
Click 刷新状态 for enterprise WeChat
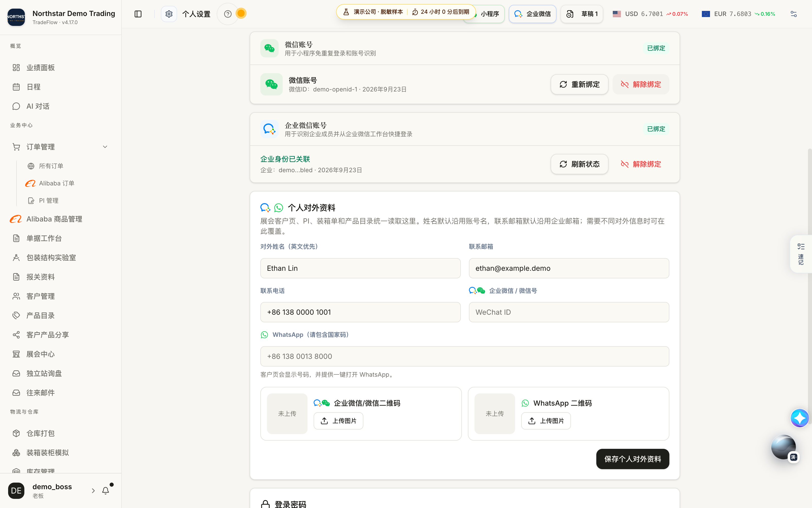tap(580, 164)
